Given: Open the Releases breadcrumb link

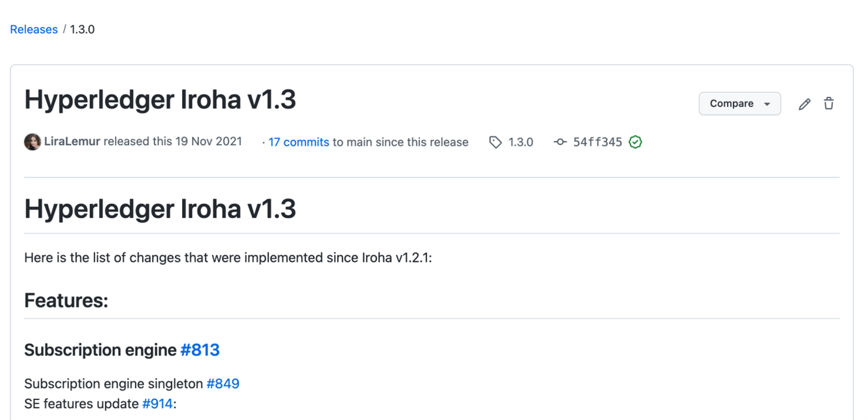Looking at the screenshot, I should pos(34,29).
